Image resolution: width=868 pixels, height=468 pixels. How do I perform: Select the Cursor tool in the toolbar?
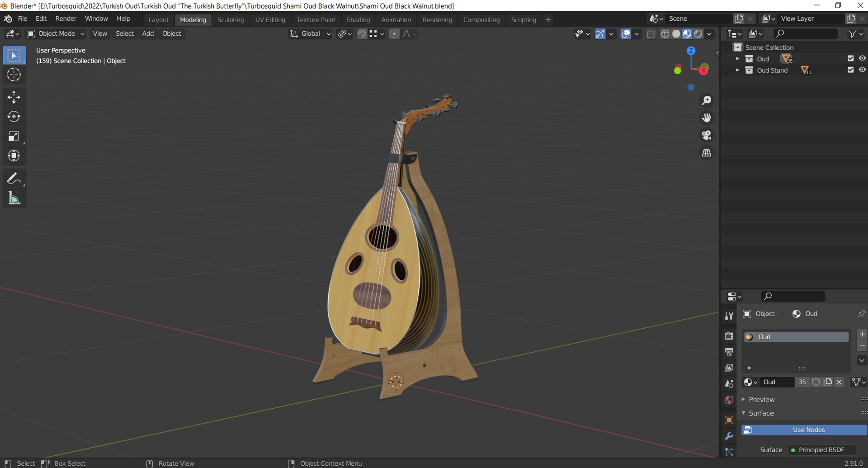pos(14,75)
